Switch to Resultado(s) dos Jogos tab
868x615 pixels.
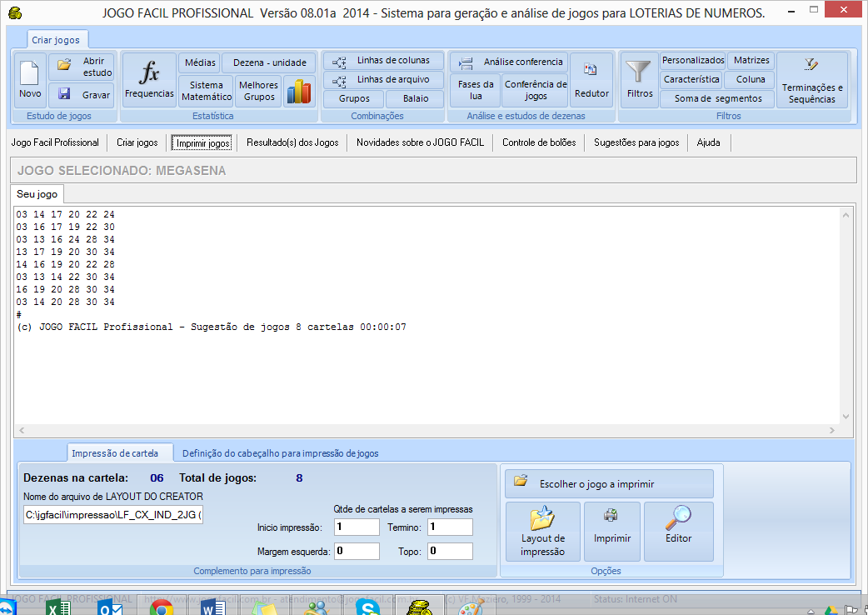click(x=292, y=142)
